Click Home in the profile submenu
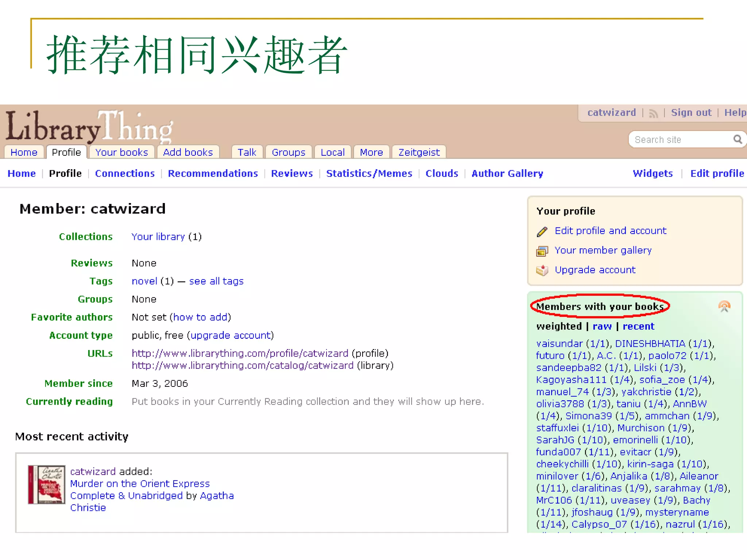This screenshot has width=747, height=560. coord(22,174)
